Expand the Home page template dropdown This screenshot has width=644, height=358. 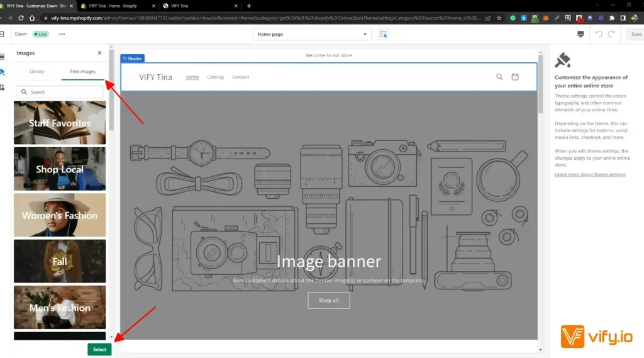[312, 34]
